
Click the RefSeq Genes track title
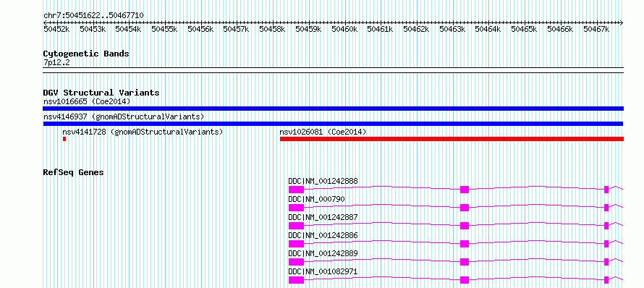click(x=73, y=172)
